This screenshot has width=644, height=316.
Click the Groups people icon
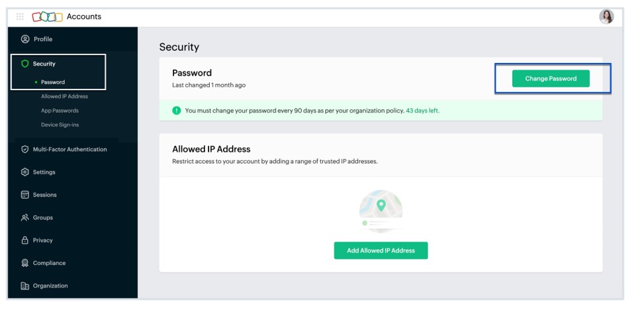tap(25, 217)
